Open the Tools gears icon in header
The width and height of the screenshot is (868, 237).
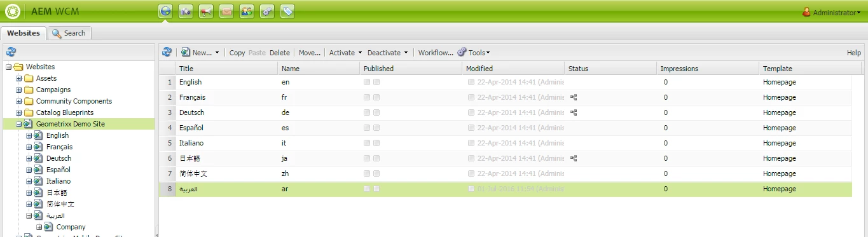coord(267,11)
